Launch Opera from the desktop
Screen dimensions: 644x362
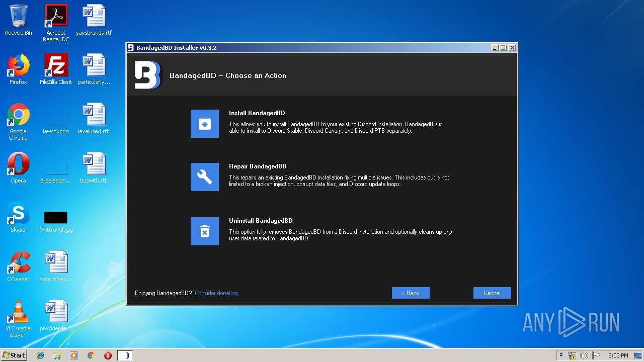click(x=18, y=168)
